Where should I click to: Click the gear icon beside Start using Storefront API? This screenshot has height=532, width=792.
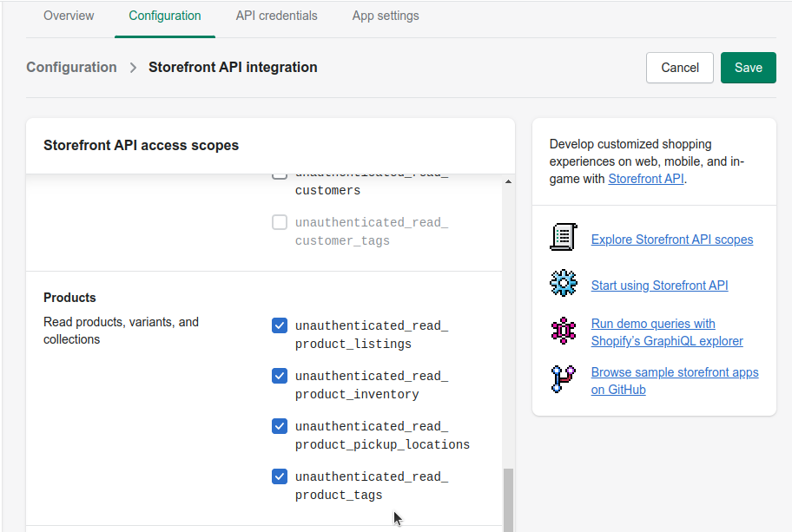(x=563, y=283)
